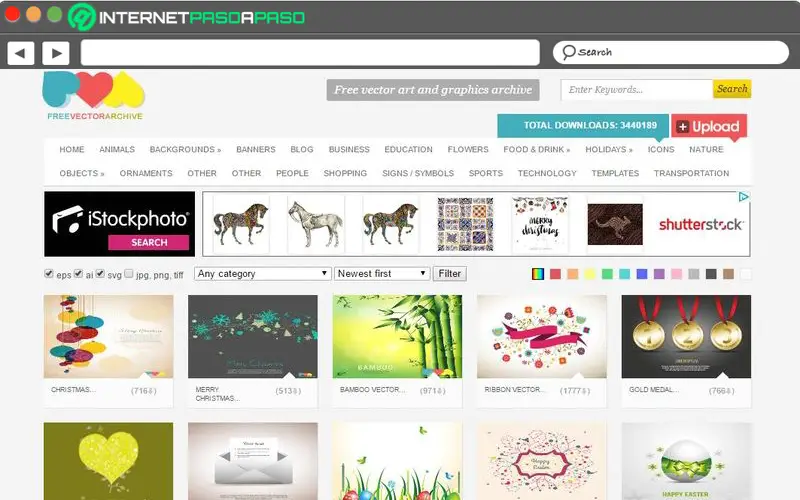The width and height of the screenshot is (800, 500).
Task: Expand the Food & Drink submenu
Action: click(x=537, y=149)
